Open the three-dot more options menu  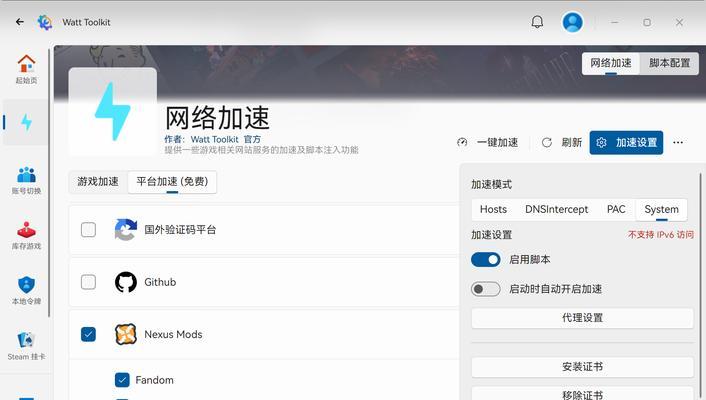(x=678, y=142)
